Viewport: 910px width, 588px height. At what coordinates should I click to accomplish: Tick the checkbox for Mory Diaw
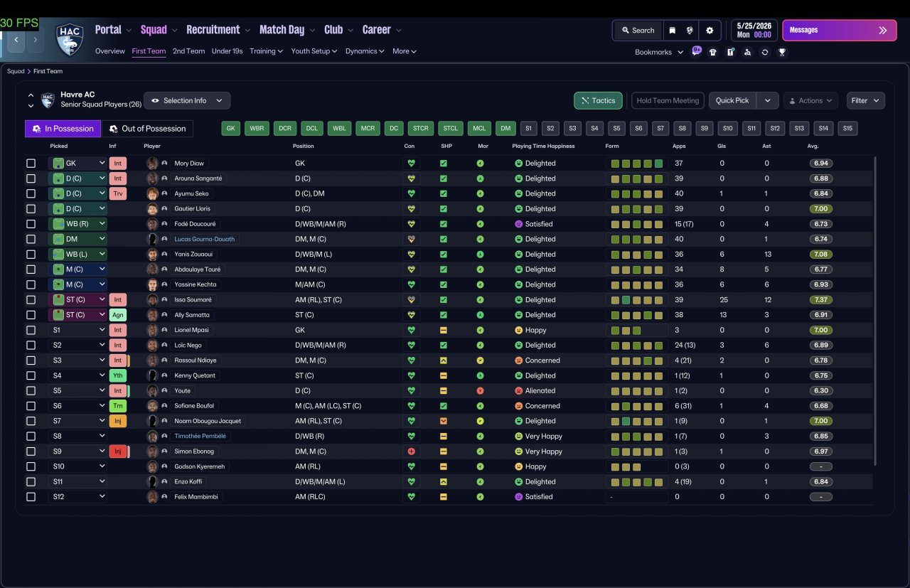click(31, 164)
